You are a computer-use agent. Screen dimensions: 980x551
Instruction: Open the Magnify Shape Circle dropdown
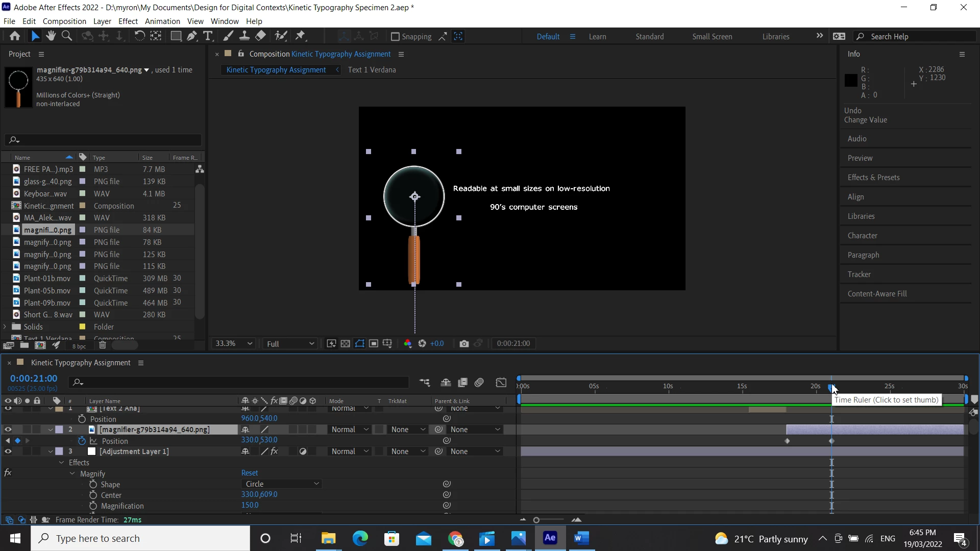[x=281, y=484]
